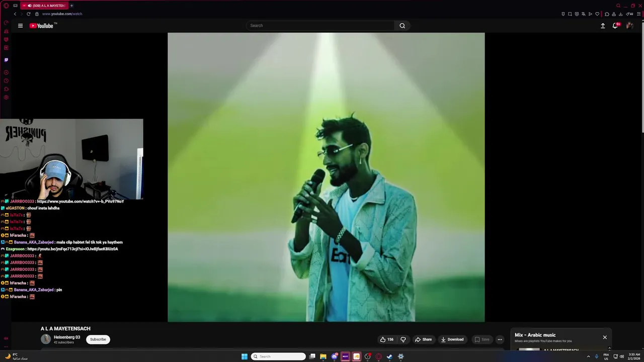Open YouTube upload/create icon

603,26
